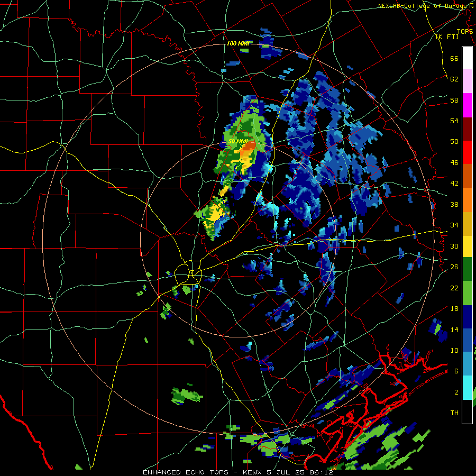The height and width of the screenshot is (476, 476).
Task: Click the dark green legend swatch
Action: point(467,269)
